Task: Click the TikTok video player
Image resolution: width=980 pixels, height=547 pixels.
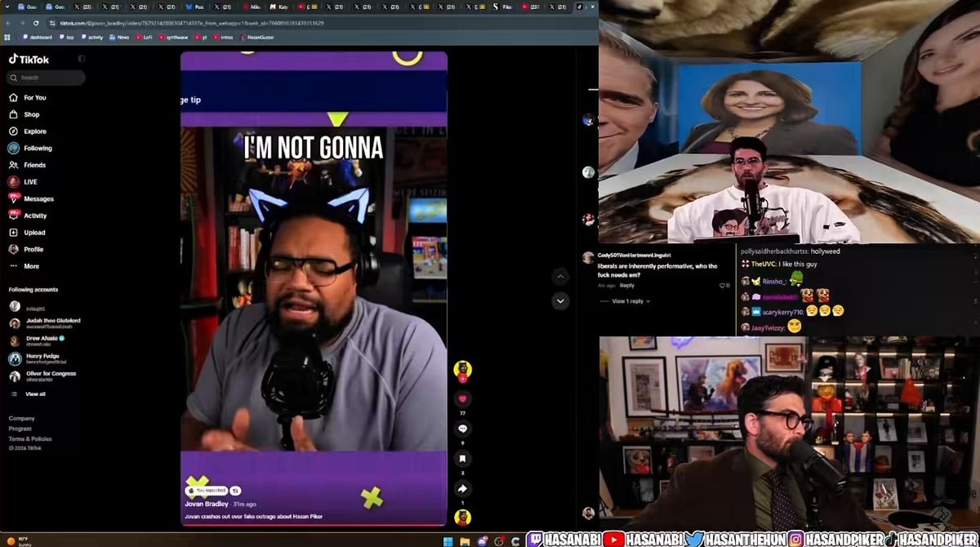Action: [314, 288]
